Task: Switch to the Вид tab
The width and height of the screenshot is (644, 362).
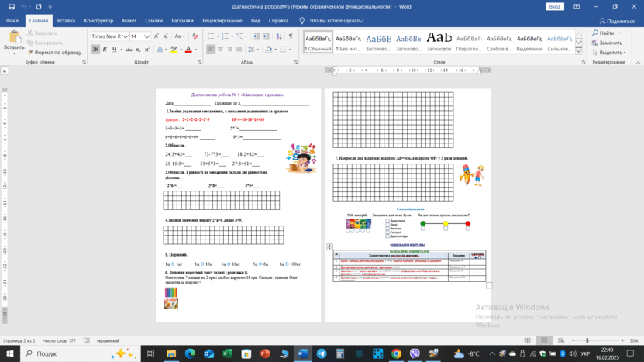Action: pyautogui.click(x=256, y=21)
